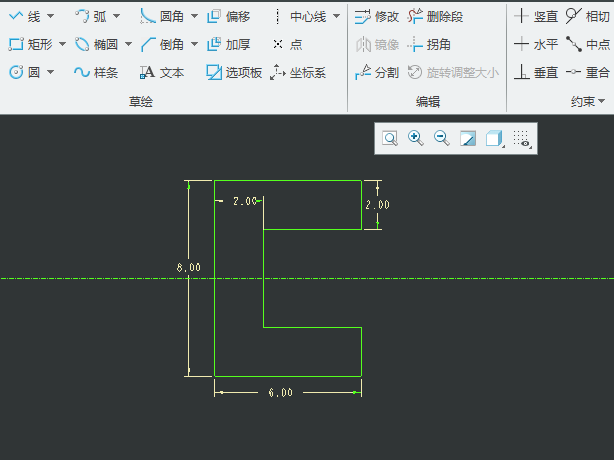Select the 文本 (Text) tool
Image resolution: width=614 pixels, height=460 pixels.
point(162,72)
